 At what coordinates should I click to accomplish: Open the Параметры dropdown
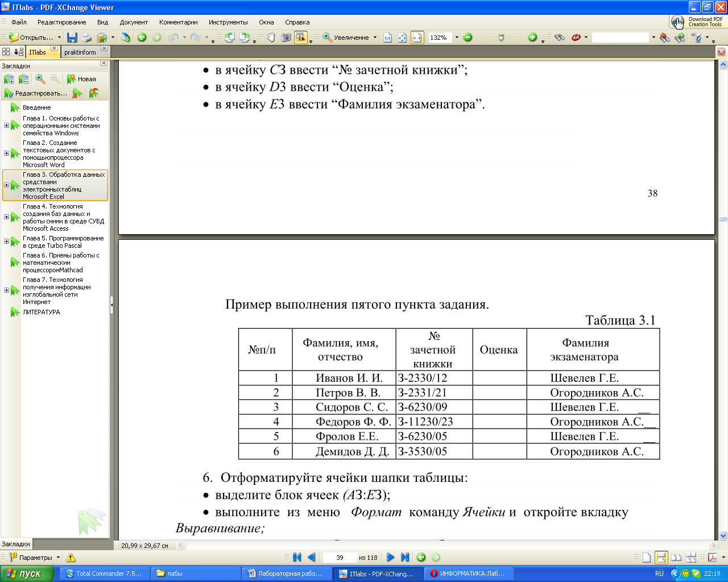point(58,558)
